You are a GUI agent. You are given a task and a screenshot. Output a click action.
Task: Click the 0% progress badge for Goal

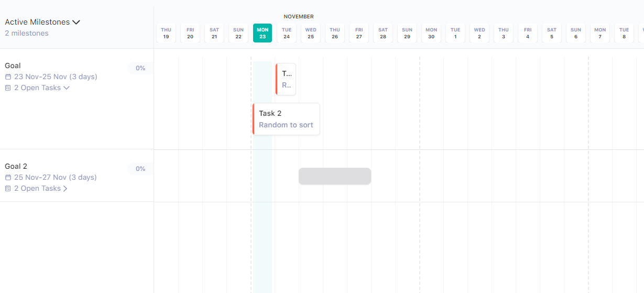[140, 68]
